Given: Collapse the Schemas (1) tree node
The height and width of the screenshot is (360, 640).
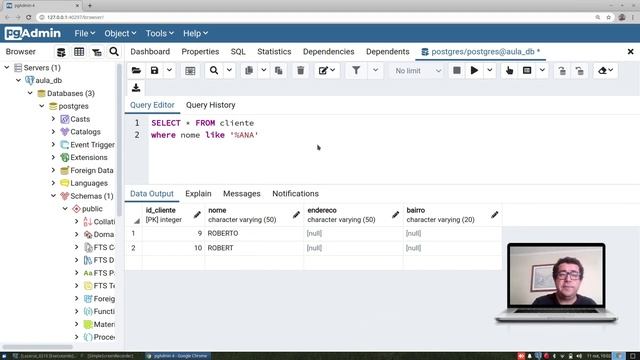Looking at the screenshot, I should click(53, 196).
